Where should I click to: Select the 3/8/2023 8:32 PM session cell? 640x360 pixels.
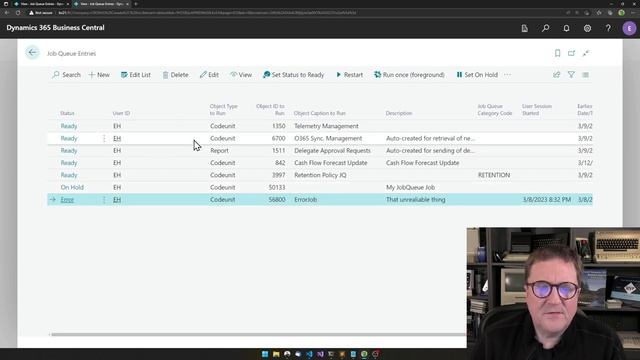[547, 200]
